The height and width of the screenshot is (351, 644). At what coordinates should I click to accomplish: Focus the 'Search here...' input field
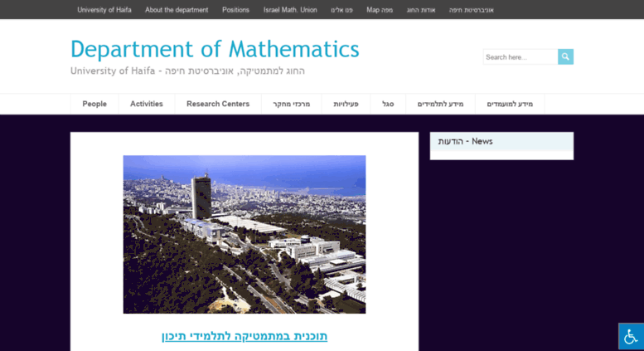pos(521,56)
